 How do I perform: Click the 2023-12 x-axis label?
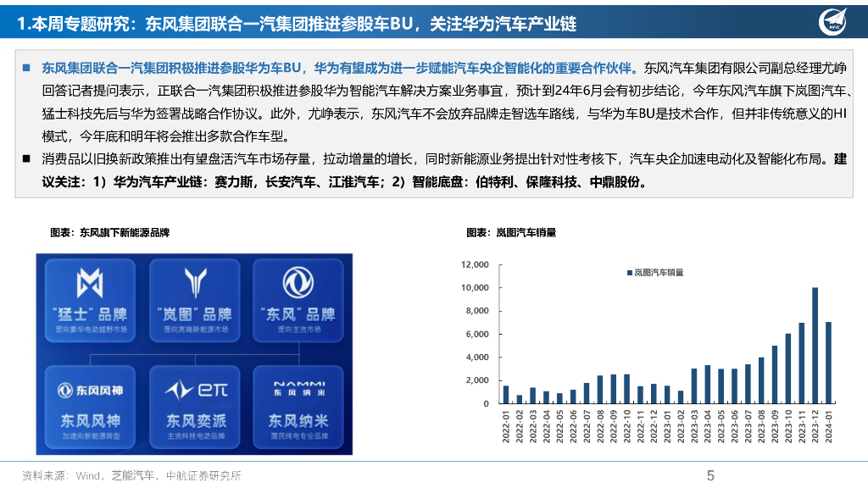coord(815,427)
